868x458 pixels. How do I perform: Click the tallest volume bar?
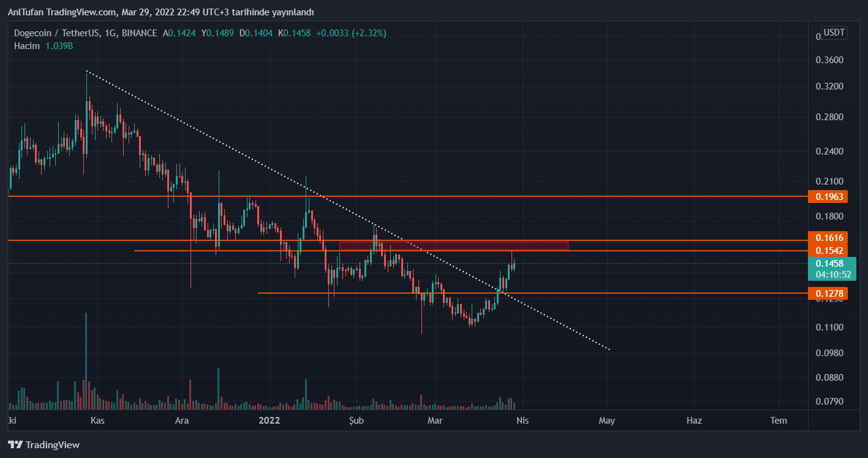point(86,362)
